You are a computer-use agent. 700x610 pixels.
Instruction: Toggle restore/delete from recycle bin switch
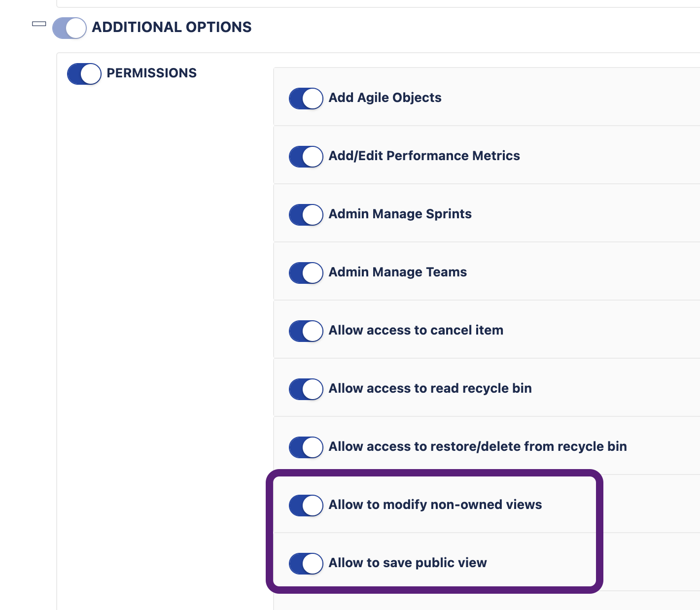pyautogui.click(x=306, y=447)
